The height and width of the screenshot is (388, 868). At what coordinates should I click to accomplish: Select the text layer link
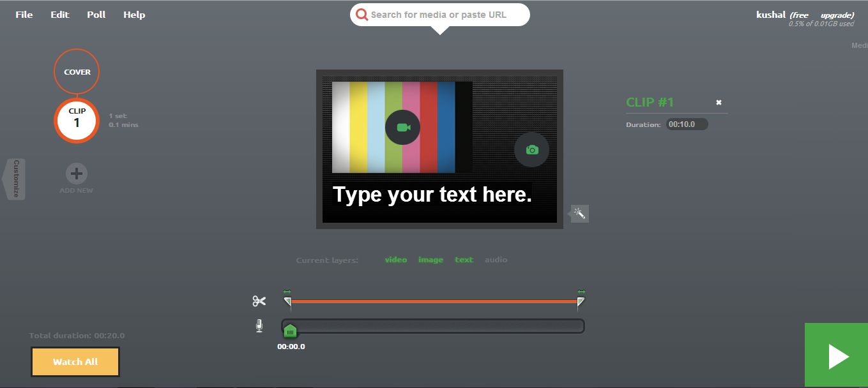(x=464, y=260)
